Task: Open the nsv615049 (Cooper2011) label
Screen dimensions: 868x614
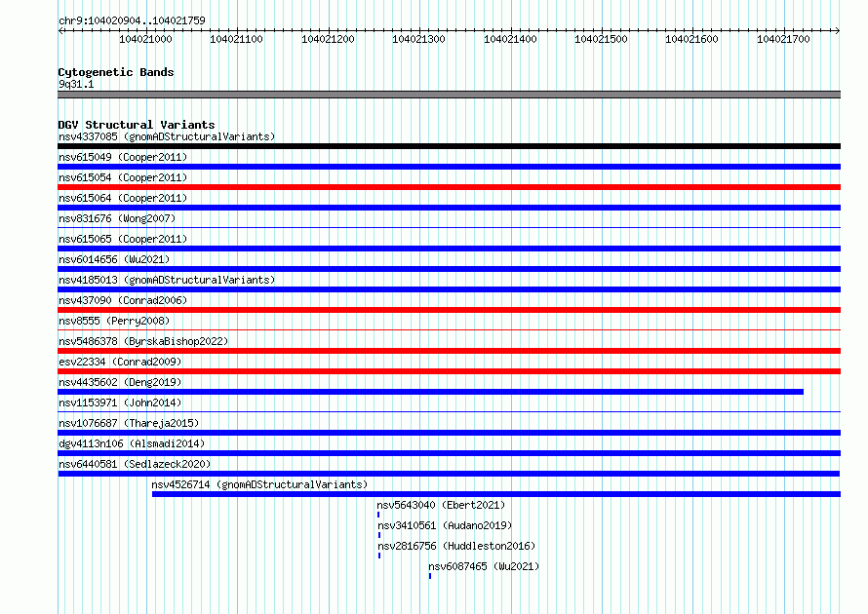Action: pyautogui.click(x=123, y=157)
